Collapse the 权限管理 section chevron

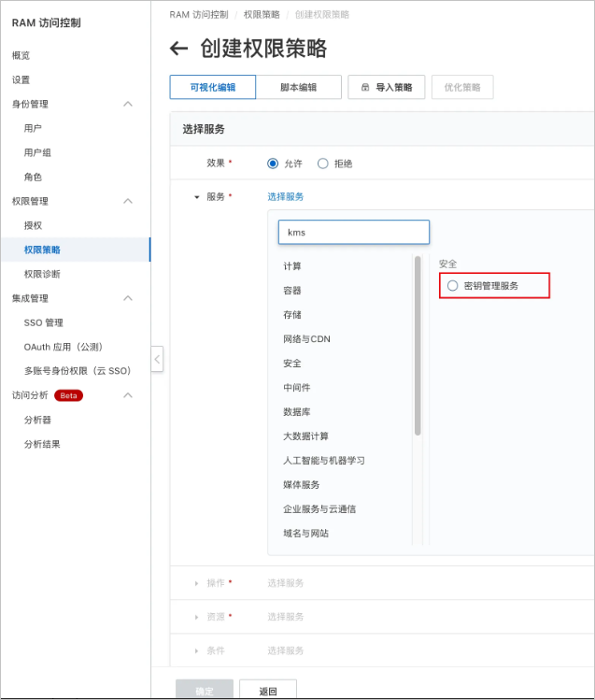pyautogui.click(x=128, y=201)
